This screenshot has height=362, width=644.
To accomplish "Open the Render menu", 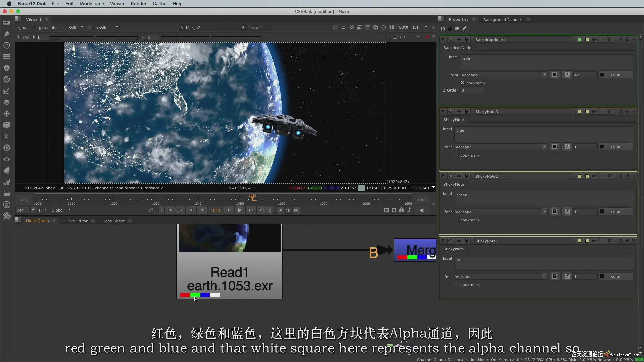I will (x=138, y=4).
